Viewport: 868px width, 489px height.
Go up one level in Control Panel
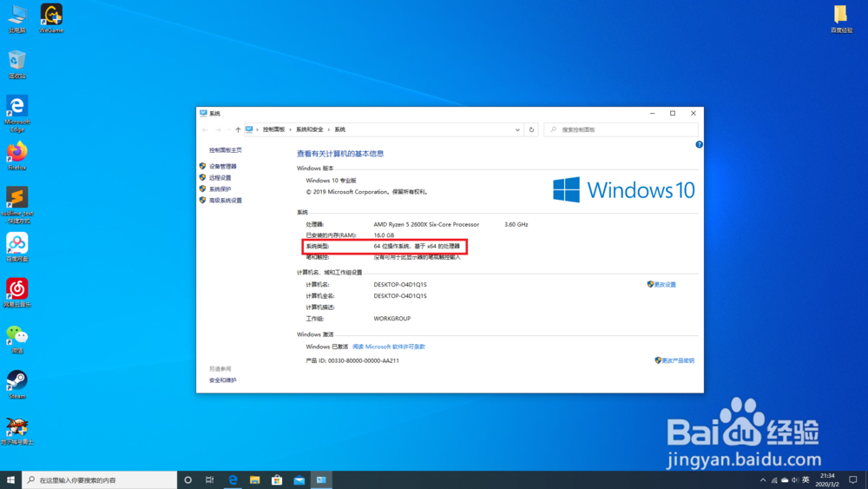pyautogui.click(x=238, y=129)
